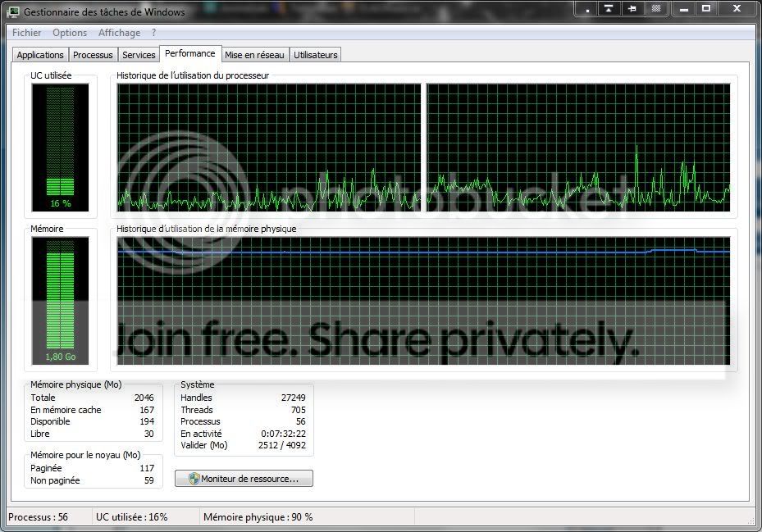Click the Handles value 27249
This screenshot has height=532, width=762.
point(293,398)
